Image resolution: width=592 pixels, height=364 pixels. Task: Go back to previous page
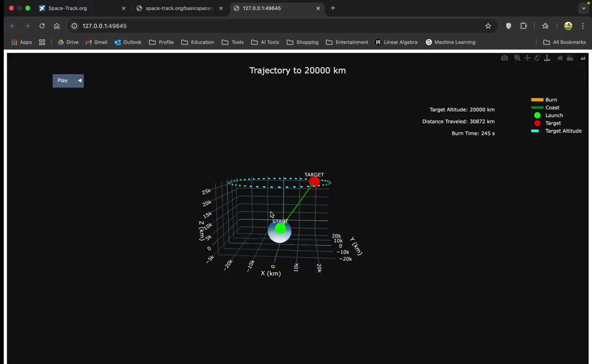pos(13,26)
